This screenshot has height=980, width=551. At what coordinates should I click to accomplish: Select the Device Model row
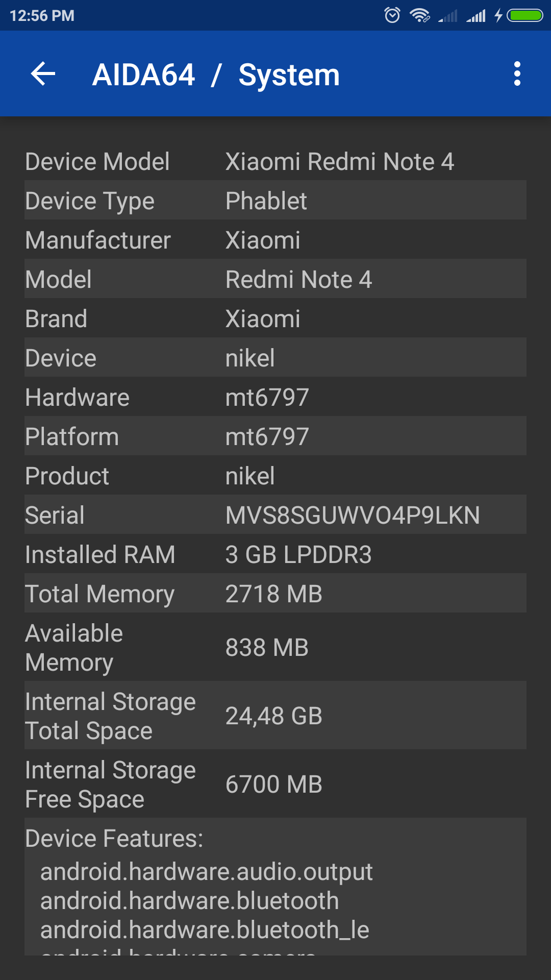275,161
